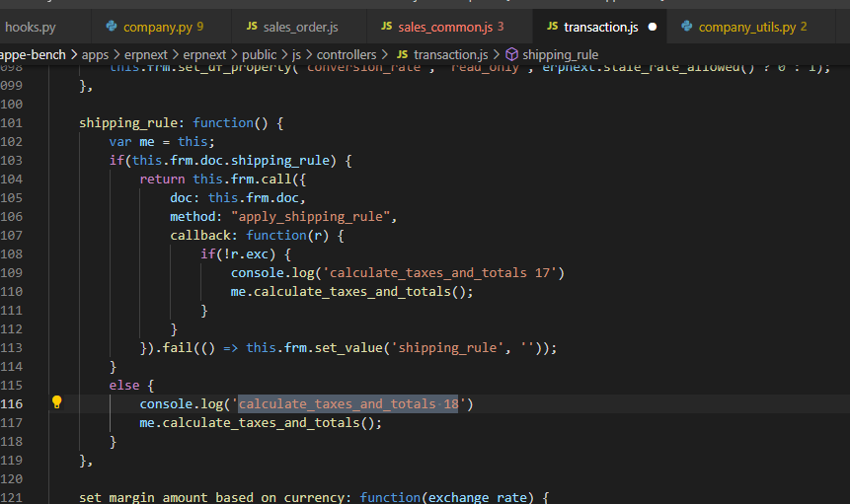Click the shipping_rule symbol icon in breadcrumb
The image size is (850, 504).
[511, 54]
